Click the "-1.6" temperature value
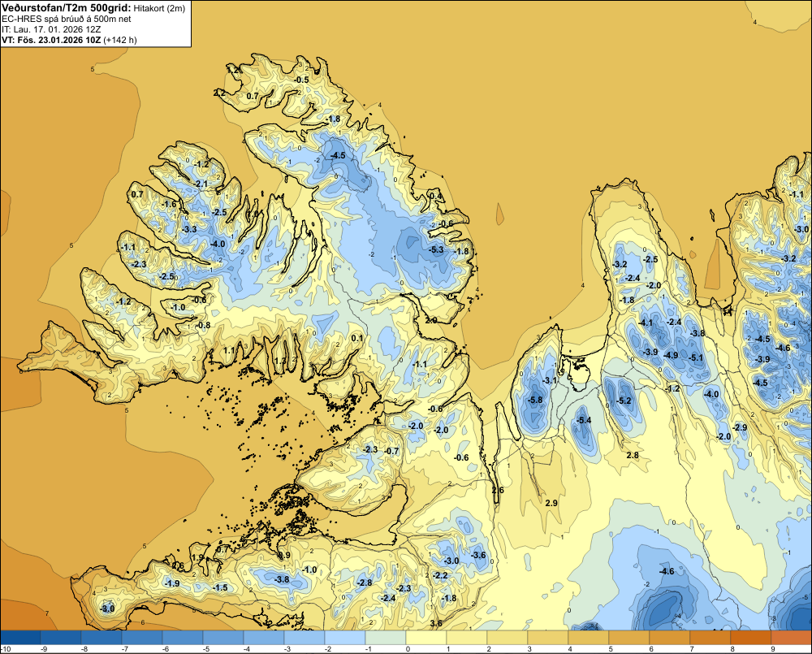Viewport: 812px width, 654px height. click(170, 204)
